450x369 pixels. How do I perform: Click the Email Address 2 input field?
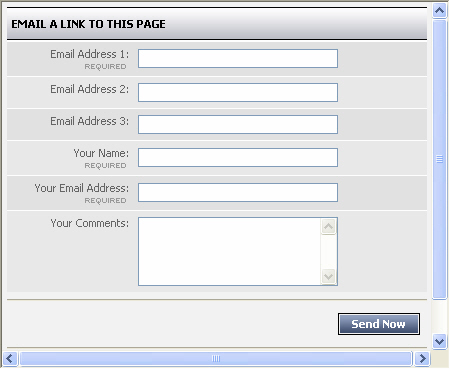(238, 93)
